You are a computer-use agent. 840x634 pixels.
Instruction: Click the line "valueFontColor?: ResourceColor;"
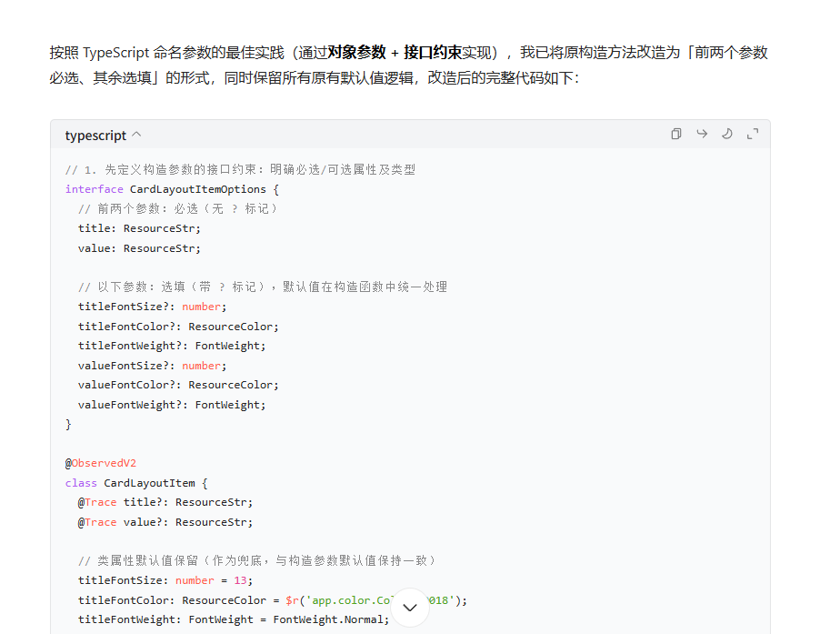tap(178, 385)
